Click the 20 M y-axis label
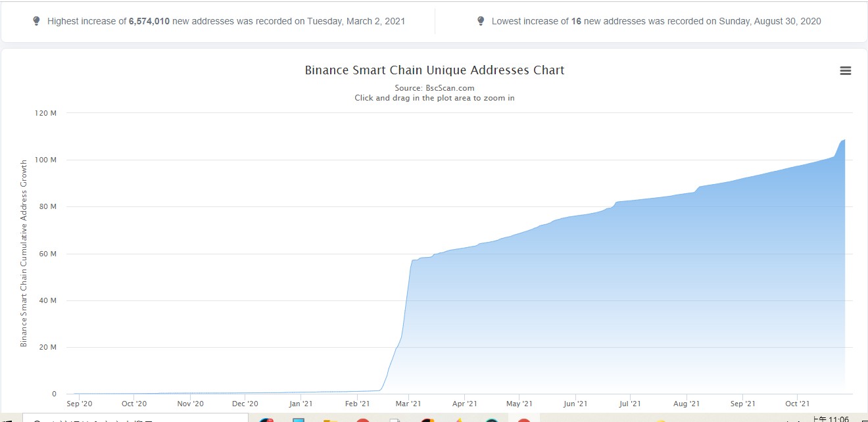The image size is (868, 422). coord(48,347)
